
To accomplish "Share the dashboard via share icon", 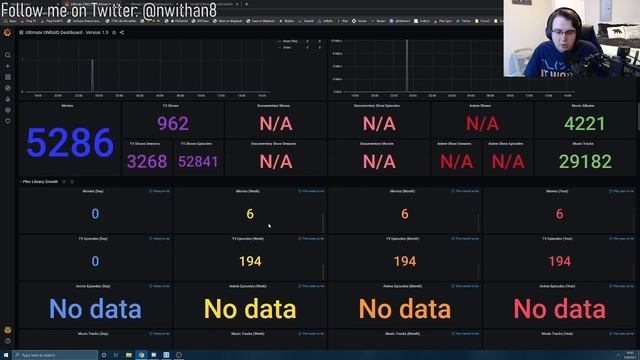I will pyautogui.click(x=122, y=32).
